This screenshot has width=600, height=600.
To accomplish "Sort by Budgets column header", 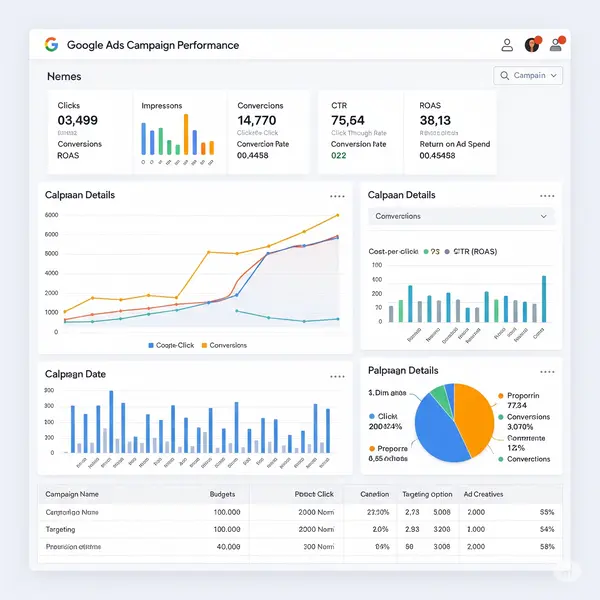I will click(222, 494).
